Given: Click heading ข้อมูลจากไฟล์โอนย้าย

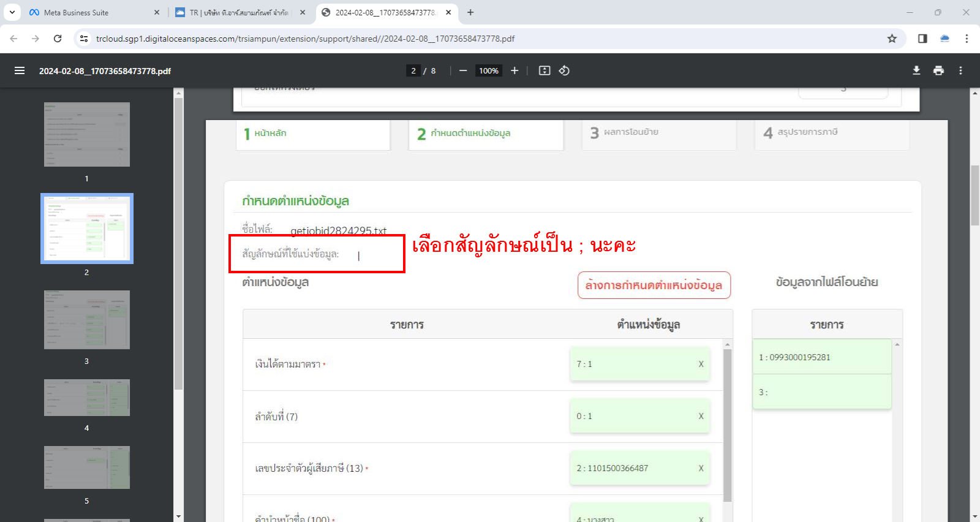Looking at the screenshot, I should [x=827, y=282].
